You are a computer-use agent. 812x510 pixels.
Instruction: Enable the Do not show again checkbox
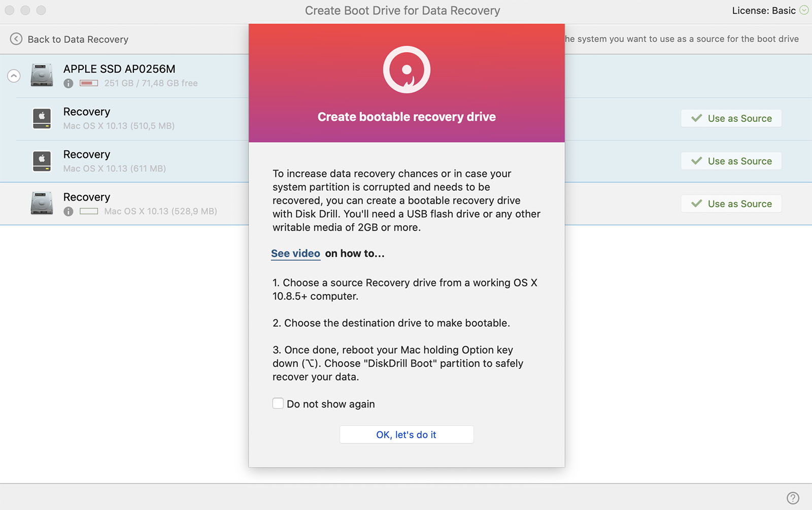coord(278,403)
